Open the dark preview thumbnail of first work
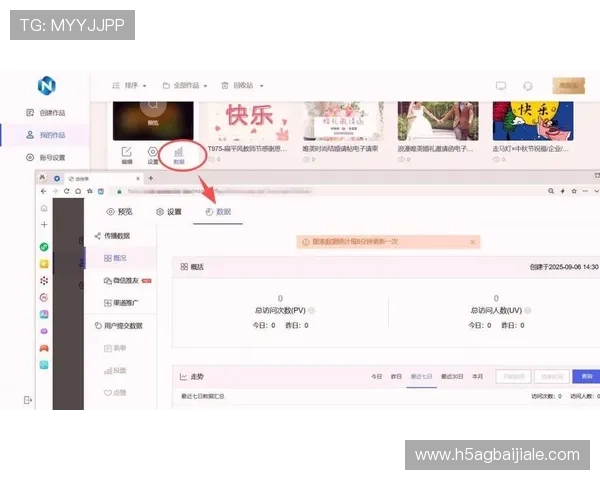The width and height of the screenshot is (600, 480). (153, 121)
